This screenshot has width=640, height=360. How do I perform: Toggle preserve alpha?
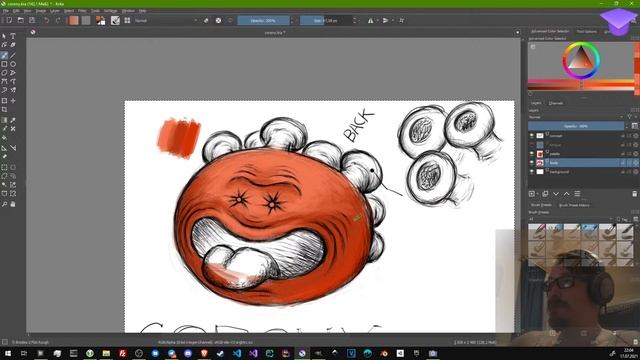(218, 20)
